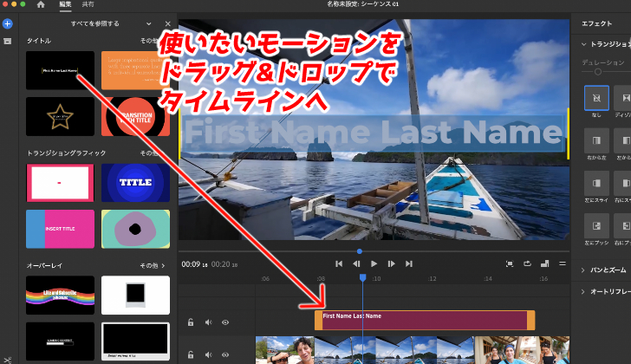The image size is (631, 364).
Task: Adjust the デュレーション slider handle
Action: point(598,72)
